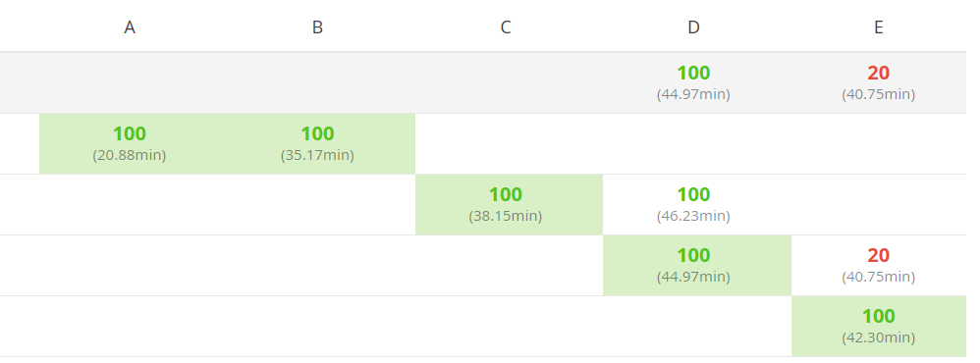Click the (46.23min) time text
Image resolution: width=980 pixels, height=363 pixels.
pyautogui.click(x=693, y=216)
